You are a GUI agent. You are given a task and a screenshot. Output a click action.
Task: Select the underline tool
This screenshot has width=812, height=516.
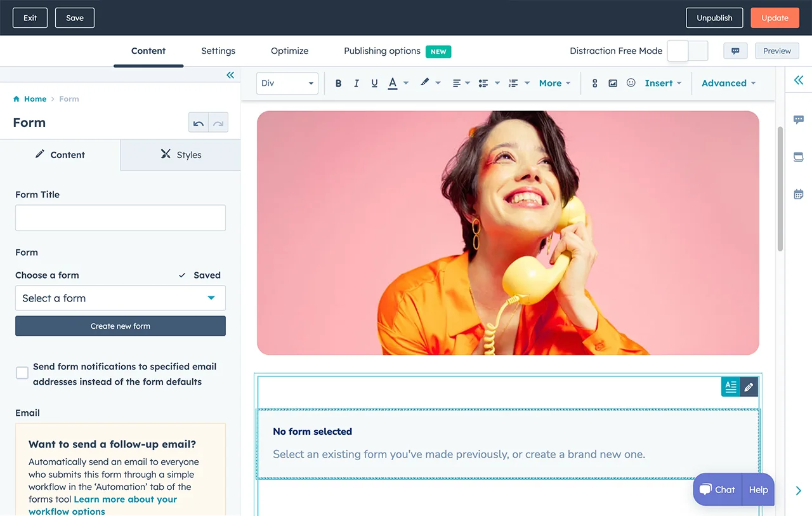tap(374, 83)
